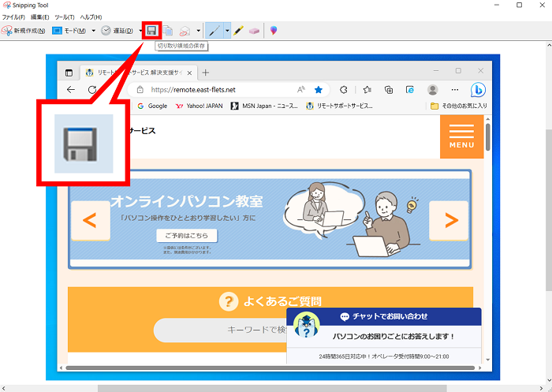Image resolution: width=552 pixels, height=392 pixels.
Task: Click the Snipping Tool horizontal scrollbar
Action: tap(272, 389)
